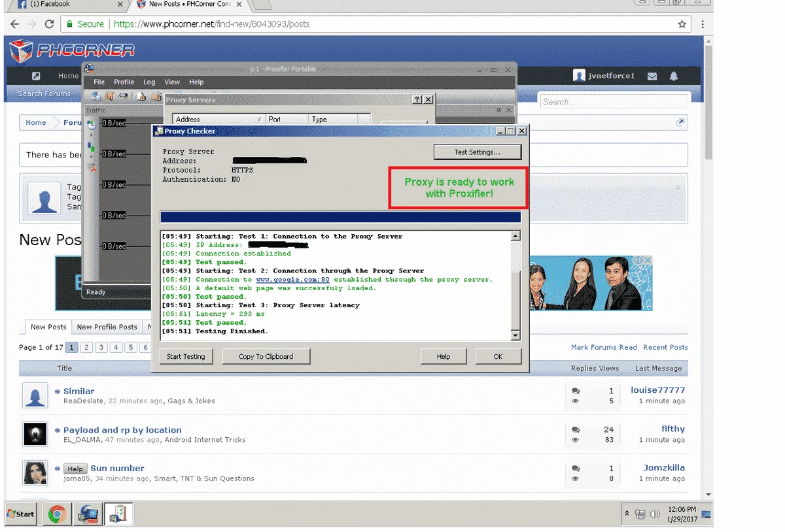This screenshot has width=785, height=532.
Task: Click Proxifier title bar app icon
Action: 90,69
